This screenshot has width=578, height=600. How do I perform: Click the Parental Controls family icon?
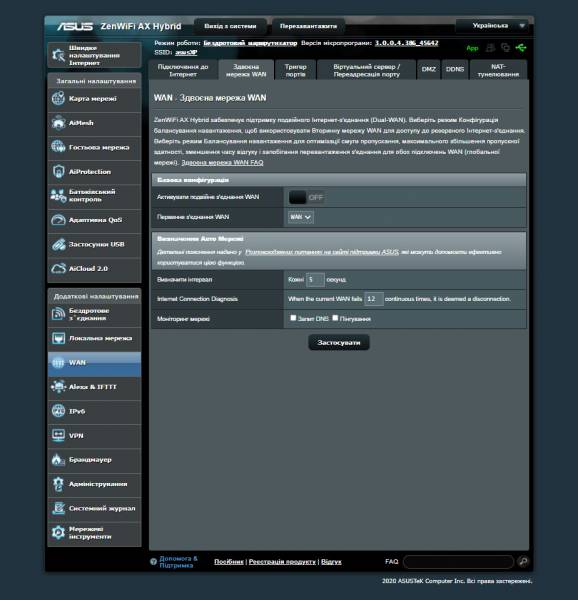coord(58,196)
